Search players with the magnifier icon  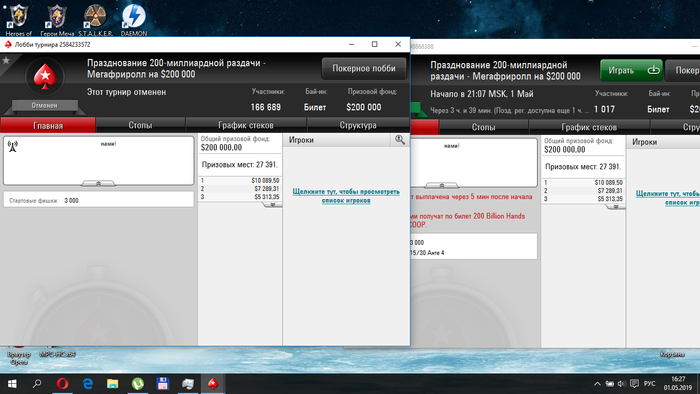click(400, 140)
